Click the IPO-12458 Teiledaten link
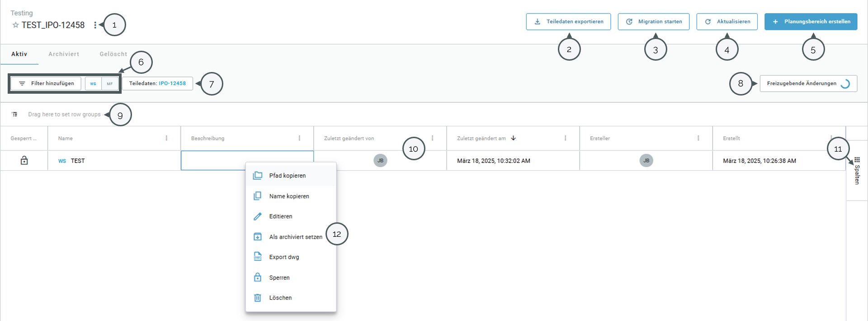This screenshot has height=321, width=868. pyautogui.click(x=172, y=84)
